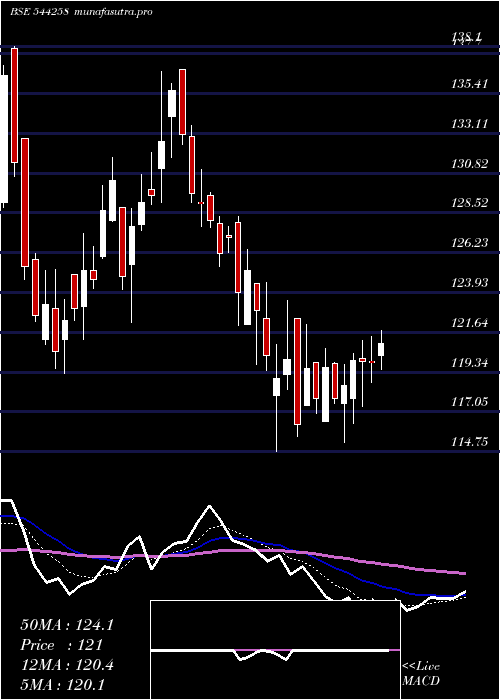Click the '<<Live MACD' label

coord(421,673)
